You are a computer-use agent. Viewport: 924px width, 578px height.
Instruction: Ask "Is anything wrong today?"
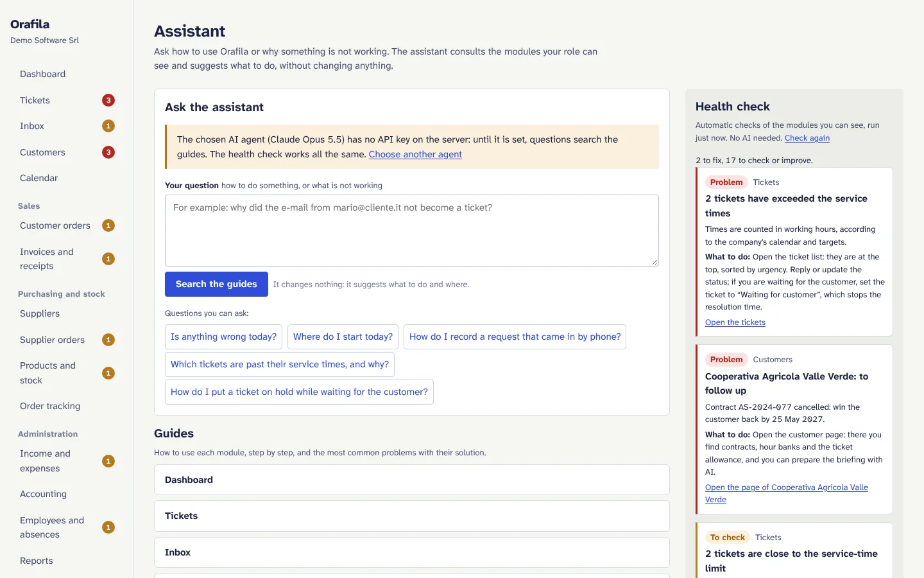coord(223,337)
